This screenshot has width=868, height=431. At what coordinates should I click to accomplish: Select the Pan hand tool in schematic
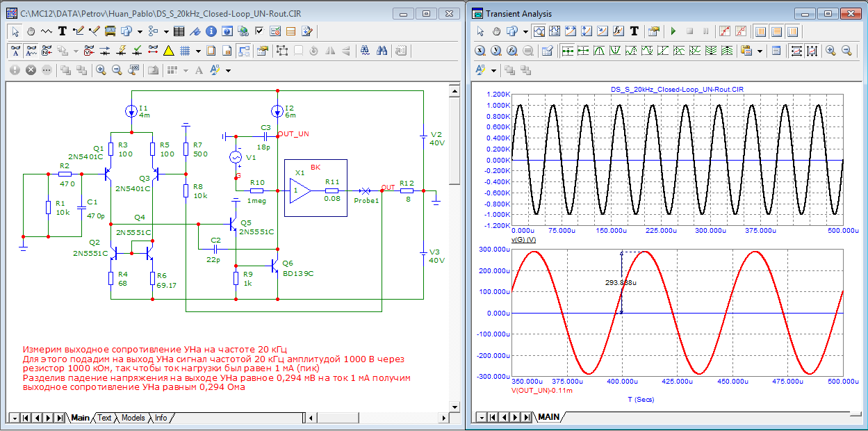(x=31, y=31)
